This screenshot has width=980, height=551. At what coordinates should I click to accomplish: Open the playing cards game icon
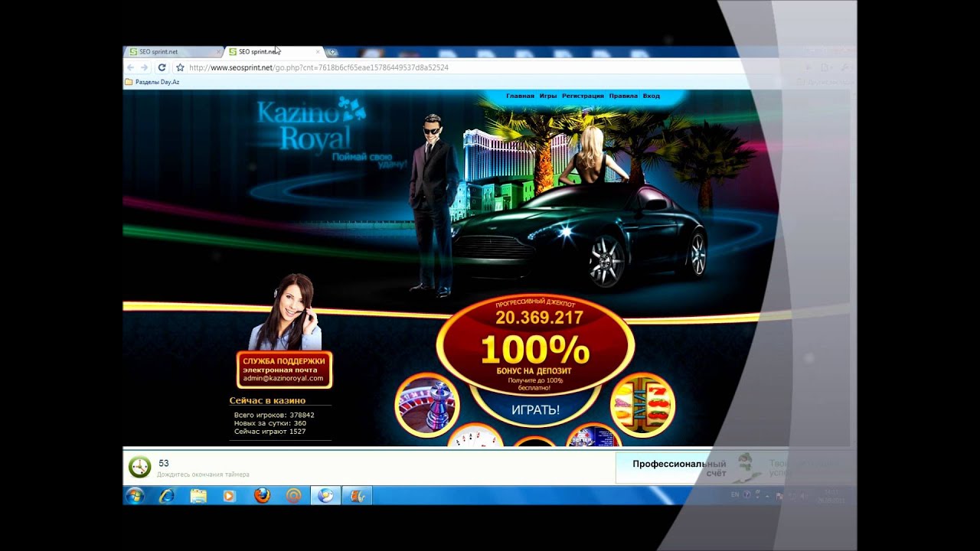[475, 435]
